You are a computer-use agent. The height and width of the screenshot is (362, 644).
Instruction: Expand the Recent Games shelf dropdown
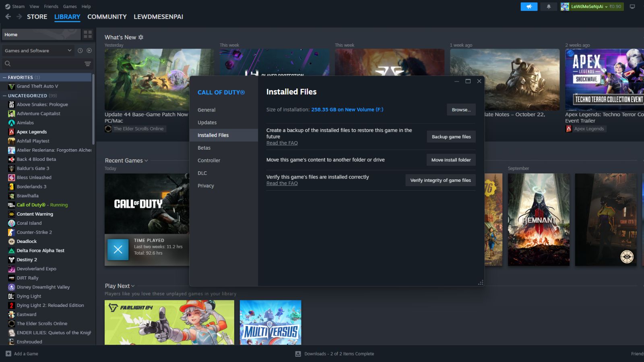pyautogui.click(x=146, y=160)
